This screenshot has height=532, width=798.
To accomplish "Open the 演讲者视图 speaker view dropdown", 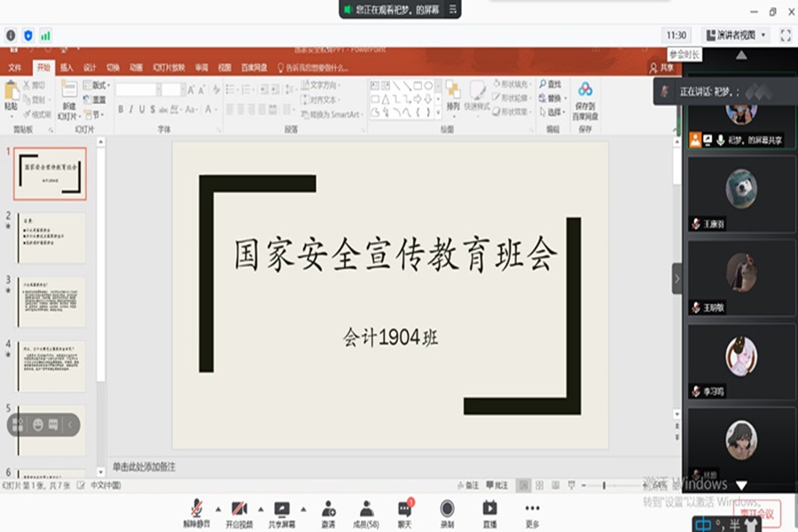I will coord(735,35).
